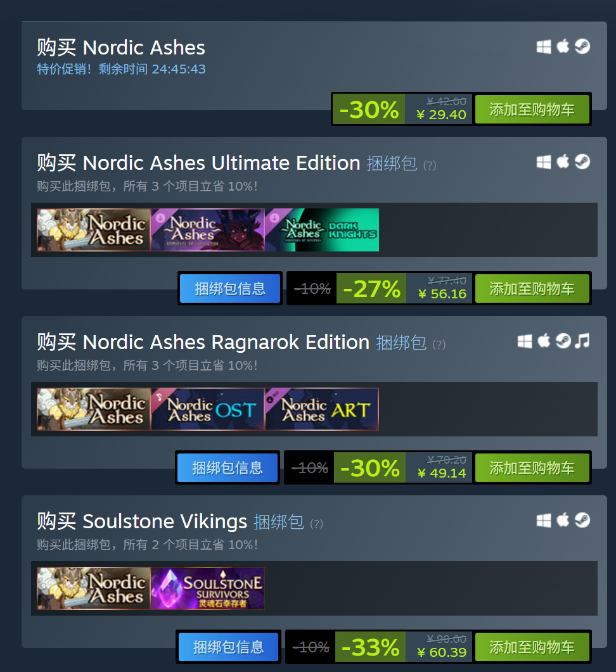Open bundle info for Ultimate Edition
The height and width of the screenshot is (672, 616).
point(230,288)
